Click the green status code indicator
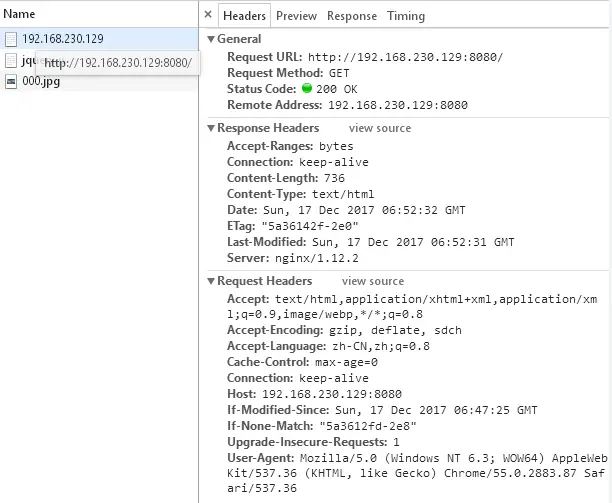This screenshot has height=503, width=612. [x=307, y=88]
